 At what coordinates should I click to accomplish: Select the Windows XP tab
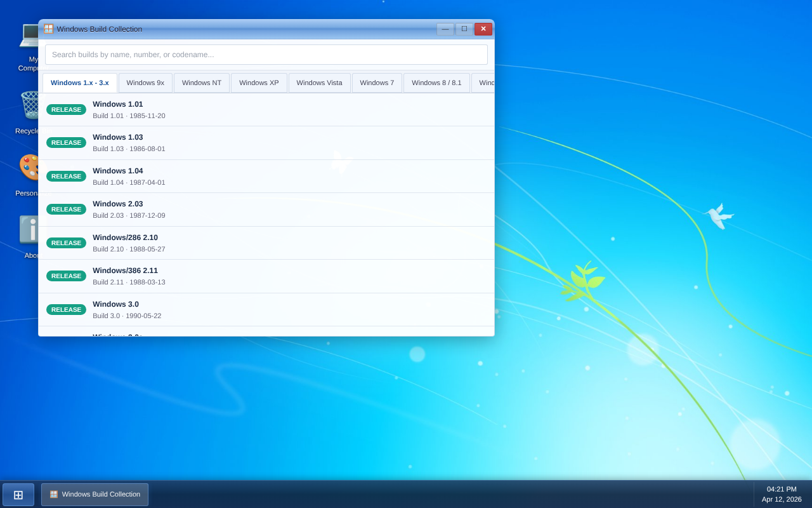click(x=259, y=83)
